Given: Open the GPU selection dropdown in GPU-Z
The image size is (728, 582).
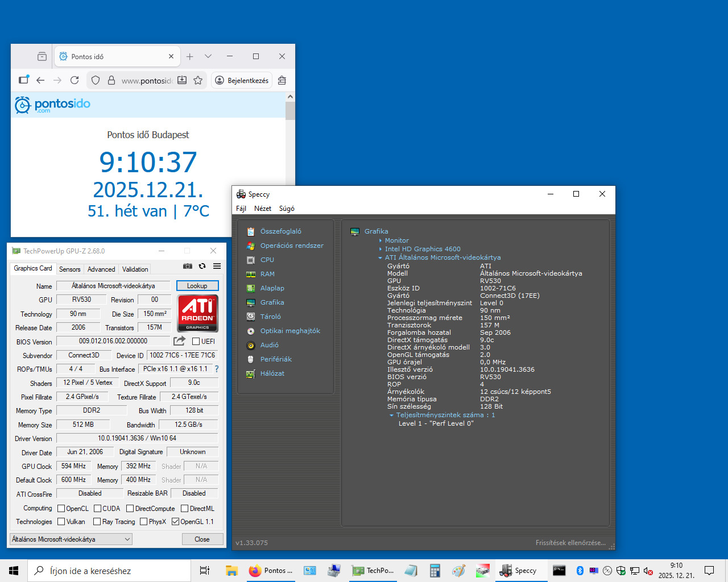Looking at the screenshot, I should tap(71, 539).
